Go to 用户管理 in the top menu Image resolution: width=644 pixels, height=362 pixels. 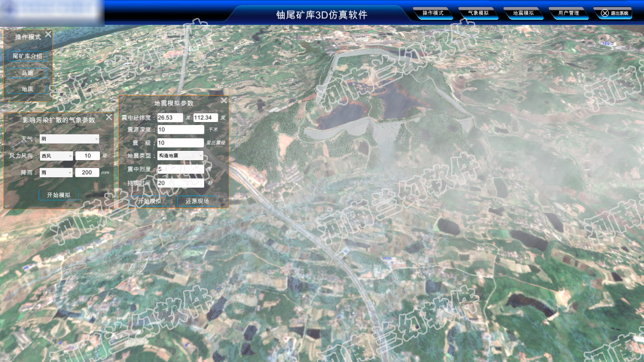coord(569,13)
